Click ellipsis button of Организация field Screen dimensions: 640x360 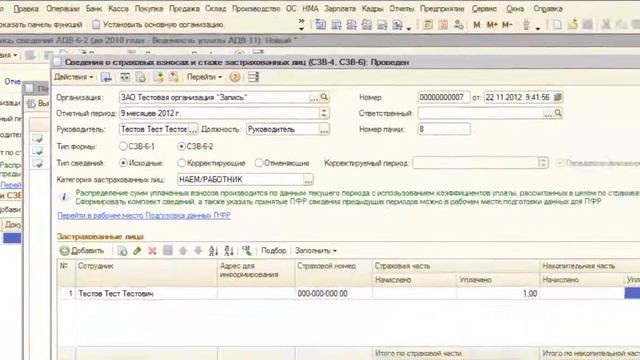coord(314,97)
